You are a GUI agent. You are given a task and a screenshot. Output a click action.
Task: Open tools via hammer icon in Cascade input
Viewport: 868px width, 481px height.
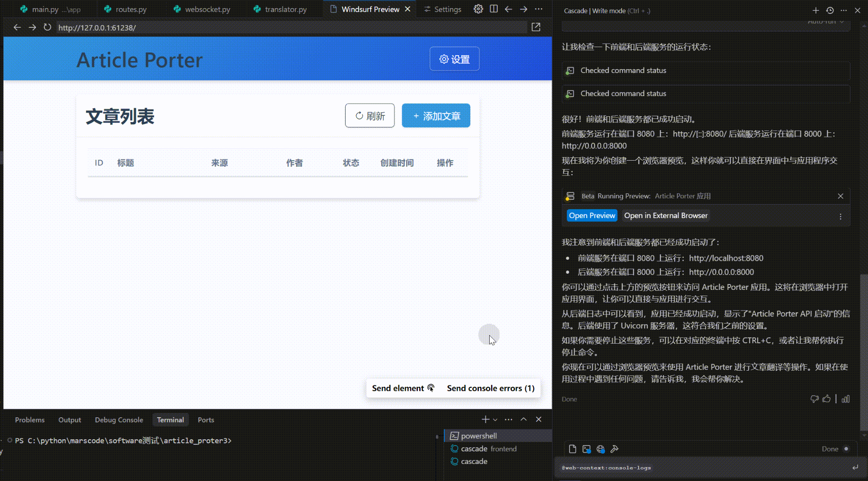[614, 449]
